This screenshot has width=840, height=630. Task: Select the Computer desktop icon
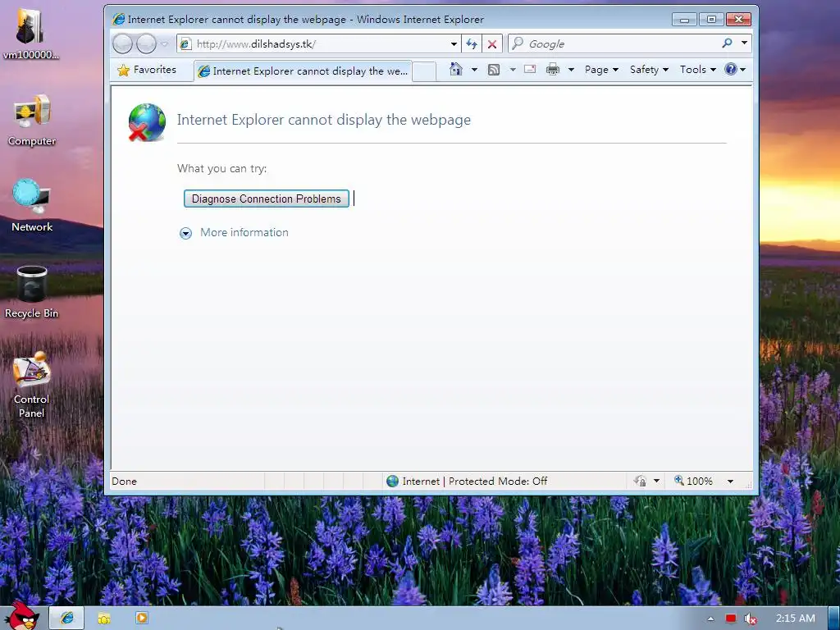[x=32, y=121]
